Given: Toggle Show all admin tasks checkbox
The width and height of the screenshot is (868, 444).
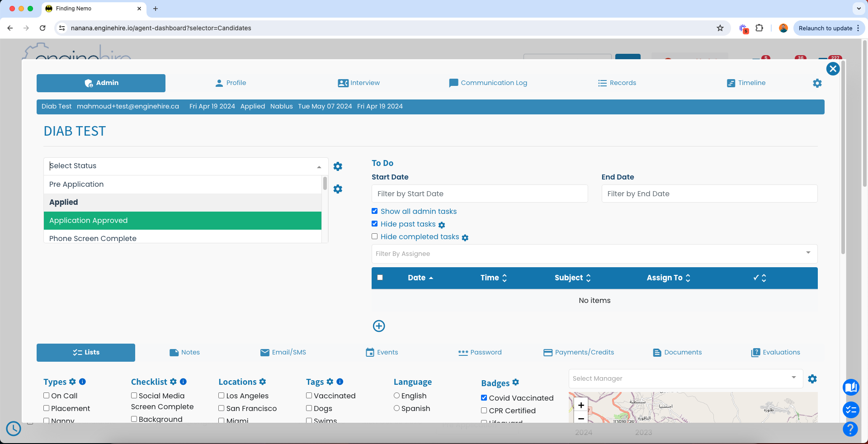Looking at the screenshot, I should click(374, 211).
